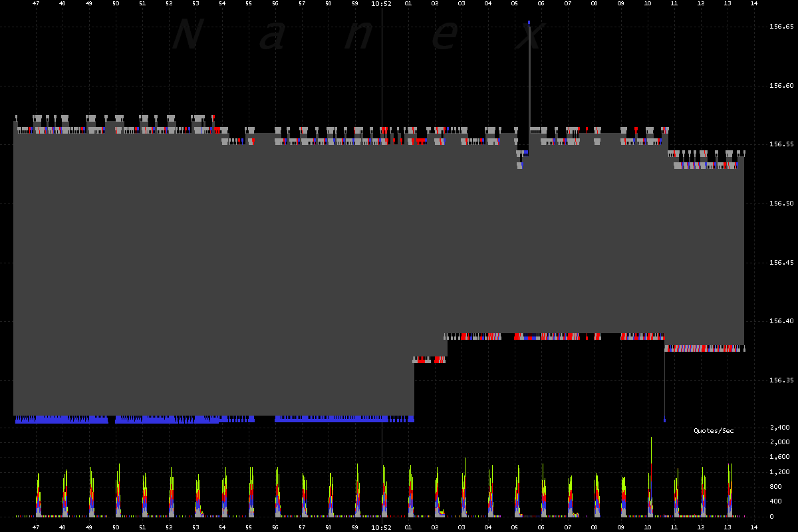Select the 2,000 quote rate label

pyautogui.click(x=780, y=442)
